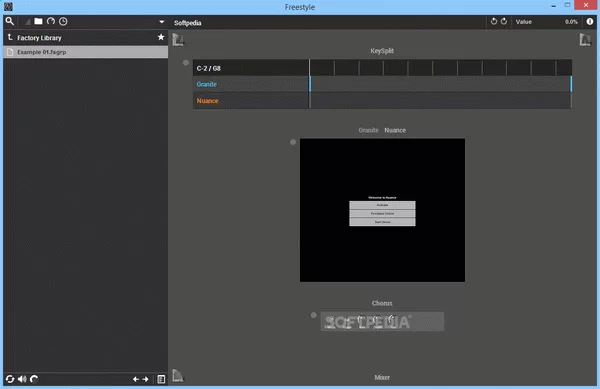The height and width of the screenshot is (389, 600).
Task: Click the Softpedia preset name
Action: click(188, 23)
